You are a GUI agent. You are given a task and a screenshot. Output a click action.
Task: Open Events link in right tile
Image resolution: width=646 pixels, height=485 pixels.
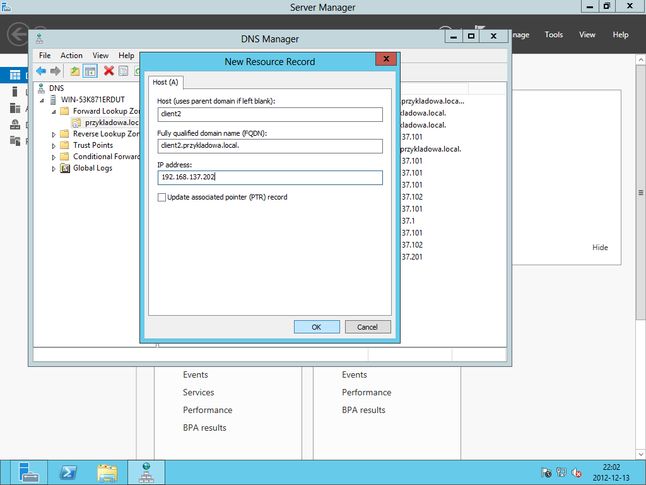coord(354,375)
